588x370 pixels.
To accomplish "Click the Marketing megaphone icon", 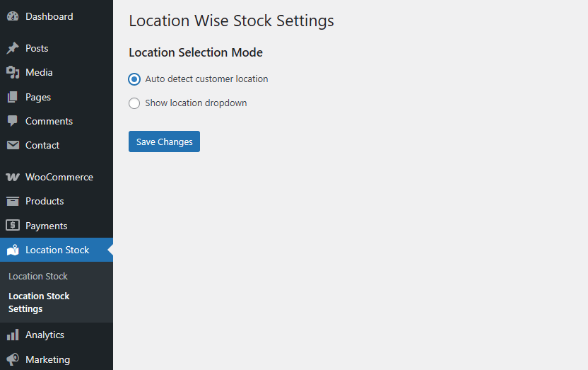I will point(13,359).
